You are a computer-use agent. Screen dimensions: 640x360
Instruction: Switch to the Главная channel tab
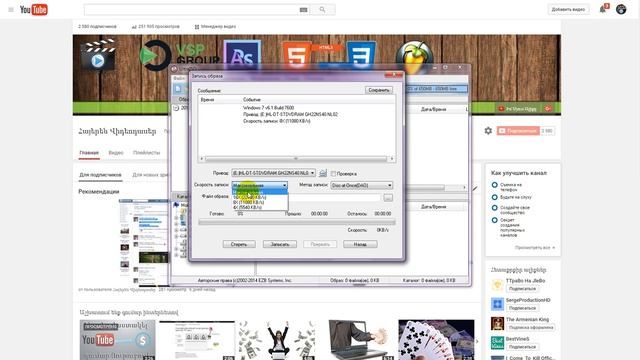pyautogui.click(x=89, y=153)
